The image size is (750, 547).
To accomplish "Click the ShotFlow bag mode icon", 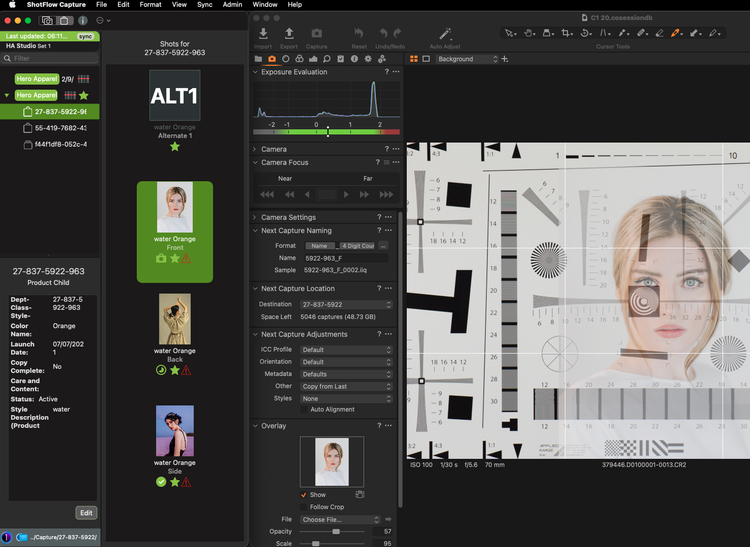I will [x=64, y=21].
